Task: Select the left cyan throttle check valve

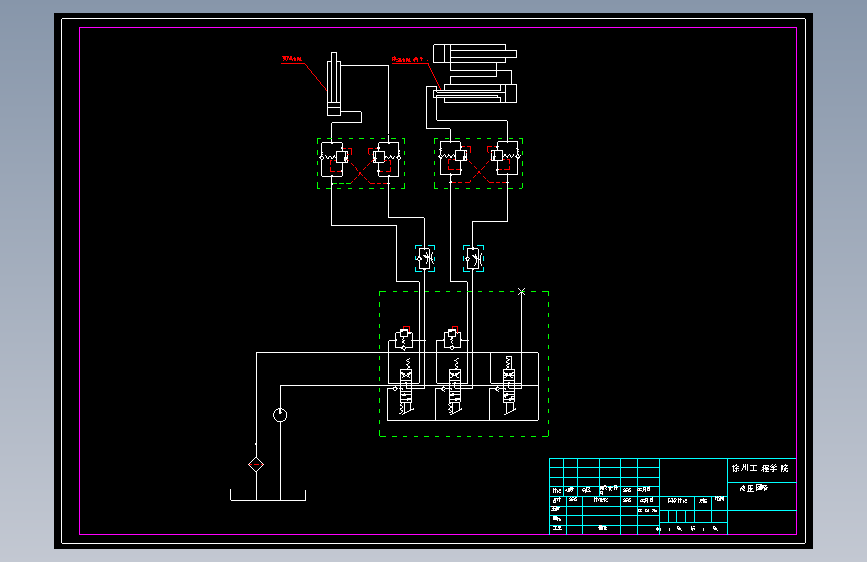Action: click(x=425, y=258)
